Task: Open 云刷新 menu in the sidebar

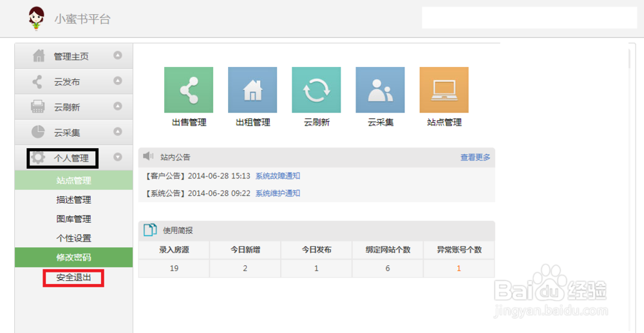Action: [74, 107]
